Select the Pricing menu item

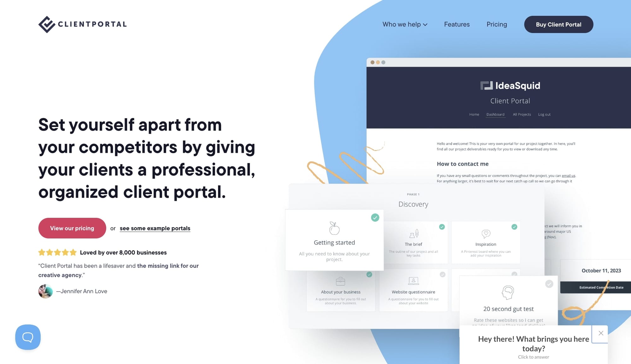497,24
